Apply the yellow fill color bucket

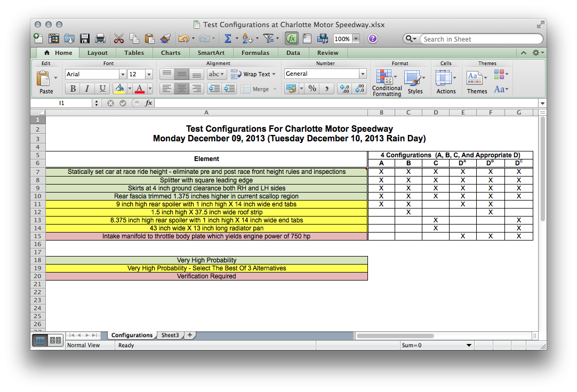(x=119, y=89)
